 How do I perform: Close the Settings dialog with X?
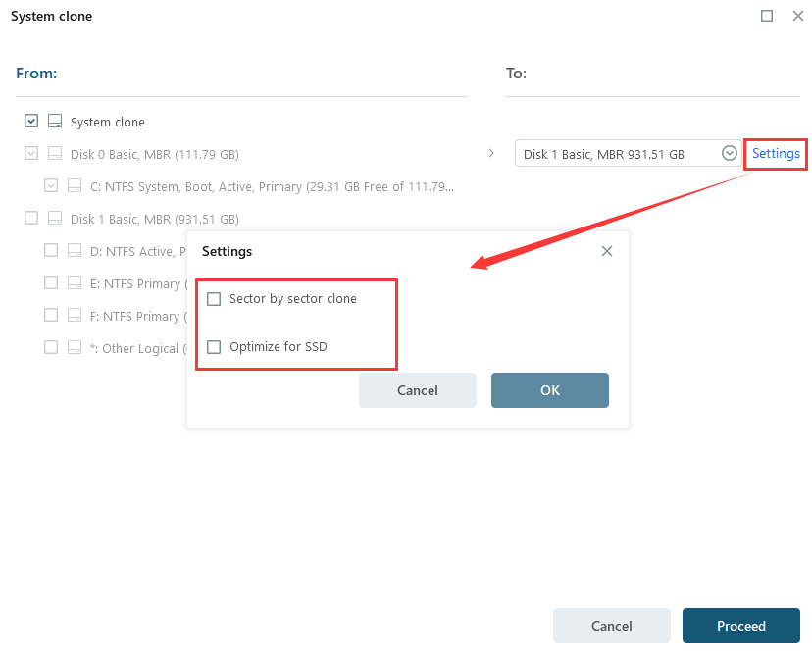point(607,251)
